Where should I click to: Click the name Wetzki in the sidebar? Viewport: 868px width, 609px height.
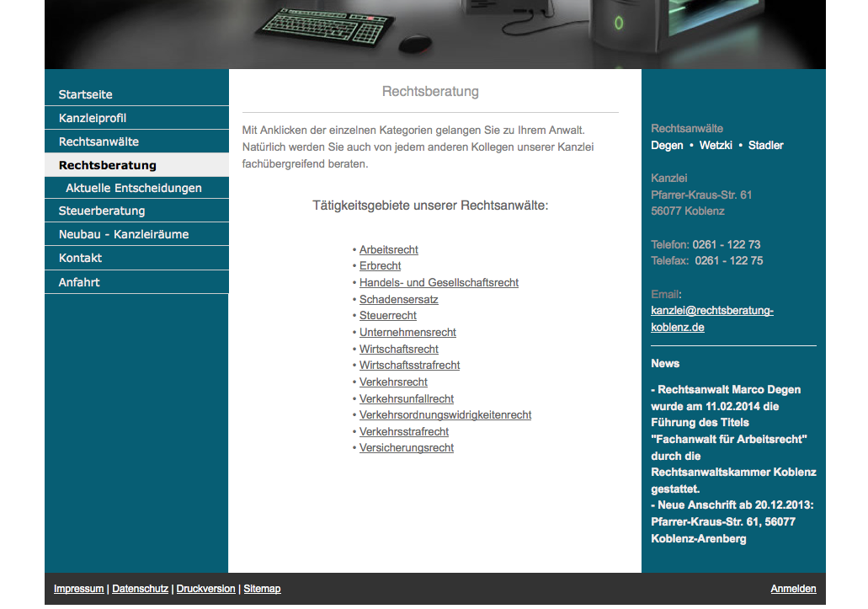pyautogui.click(x=716, y=145)
